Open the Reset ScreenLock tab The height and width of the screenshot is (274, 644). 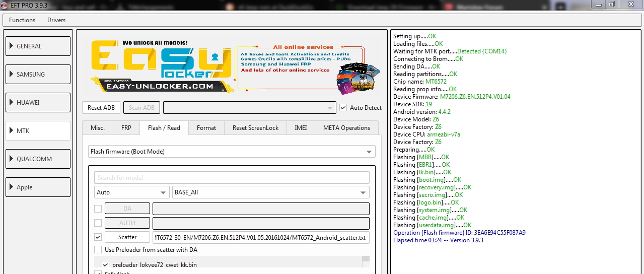tap(255, 128)
